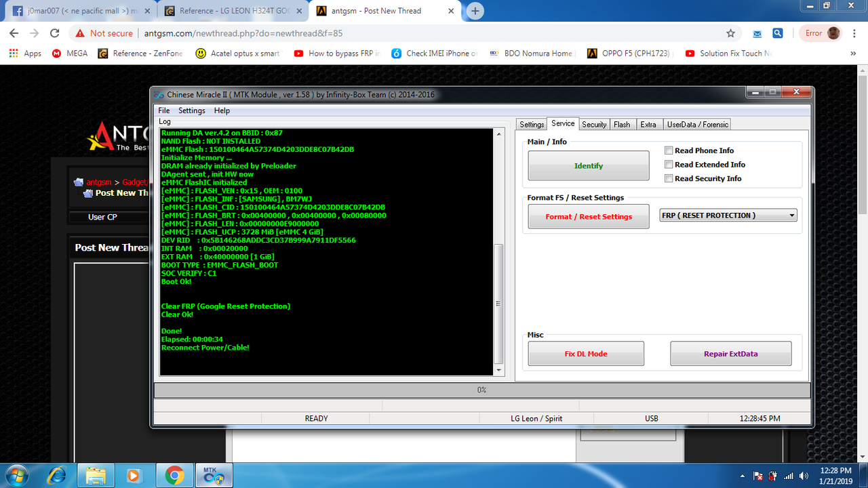
Task: Enable the Read Security Info checkbox
Action: 669,178
